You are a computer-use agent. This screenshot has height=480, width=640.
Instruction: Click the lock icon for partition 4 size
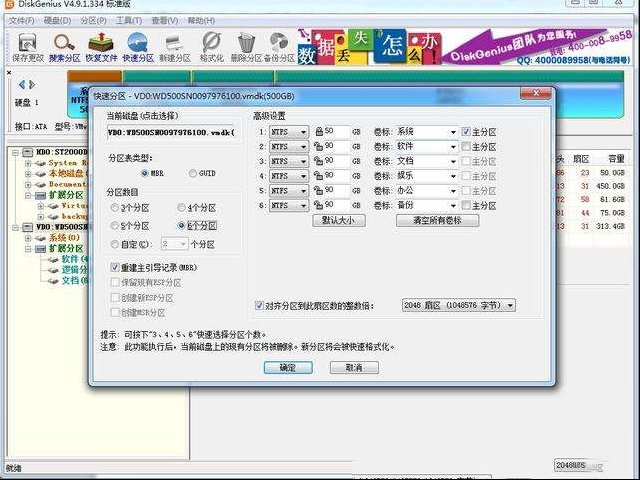318,176
